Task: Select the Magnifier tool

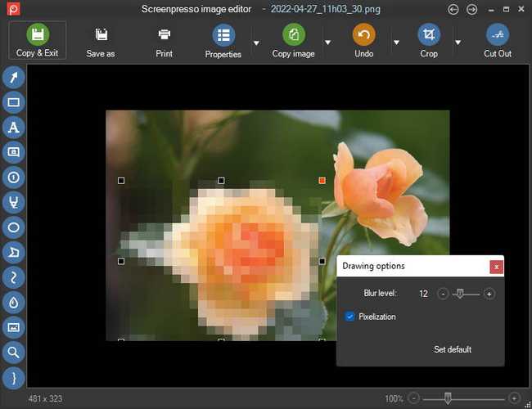Action: click(14, 352)
